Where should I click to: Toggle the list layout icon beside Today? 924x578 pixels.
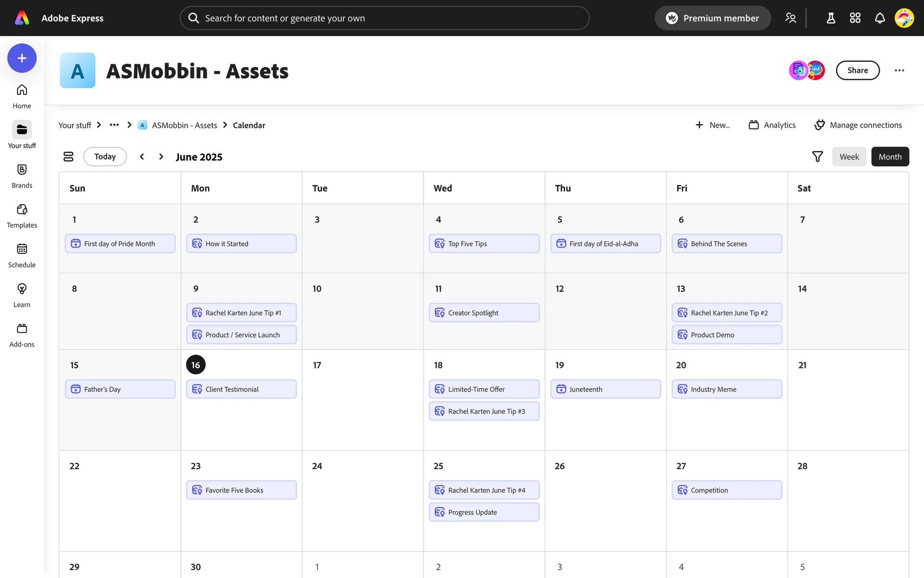tap(68, 157)
